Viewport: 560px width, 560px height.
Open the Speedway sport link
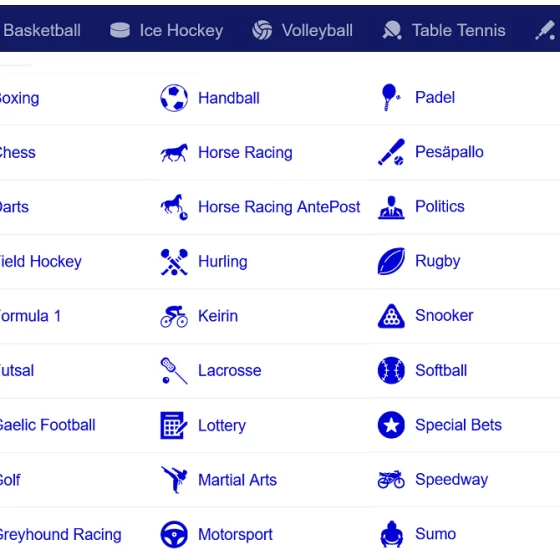coord(451,480)
